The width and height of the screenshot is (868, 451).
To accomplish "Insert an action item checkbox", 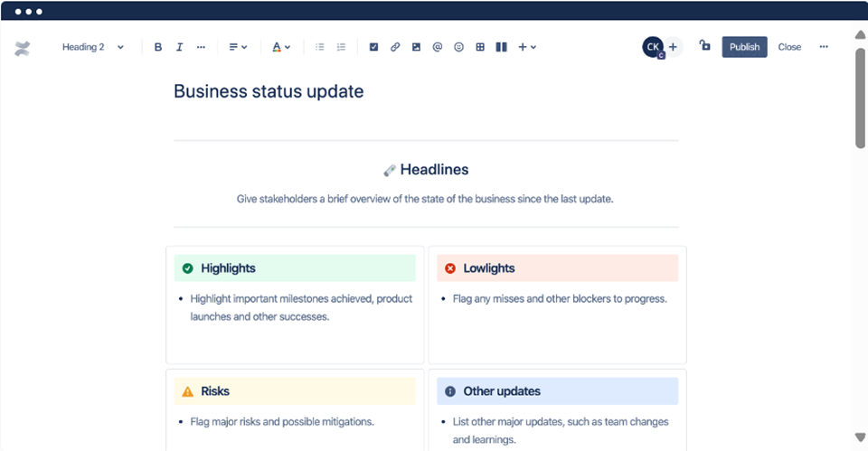I will coord(373,47).
